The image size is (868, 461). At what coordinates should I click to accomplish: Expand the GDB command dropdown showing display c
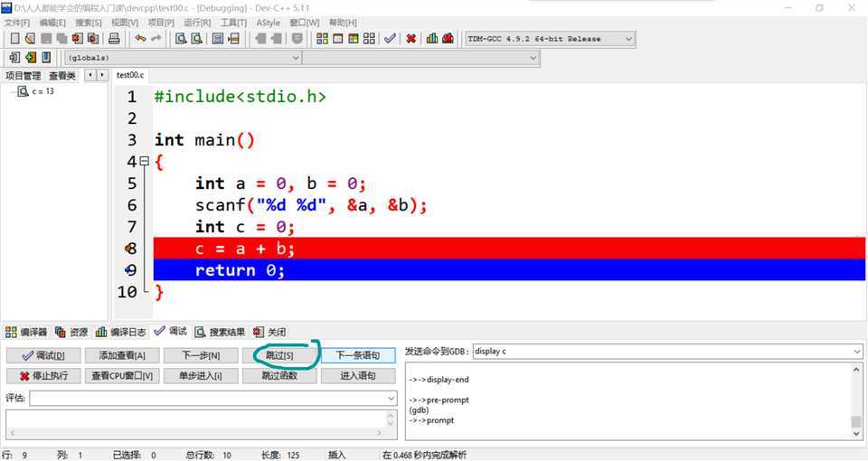coord(857,352)
